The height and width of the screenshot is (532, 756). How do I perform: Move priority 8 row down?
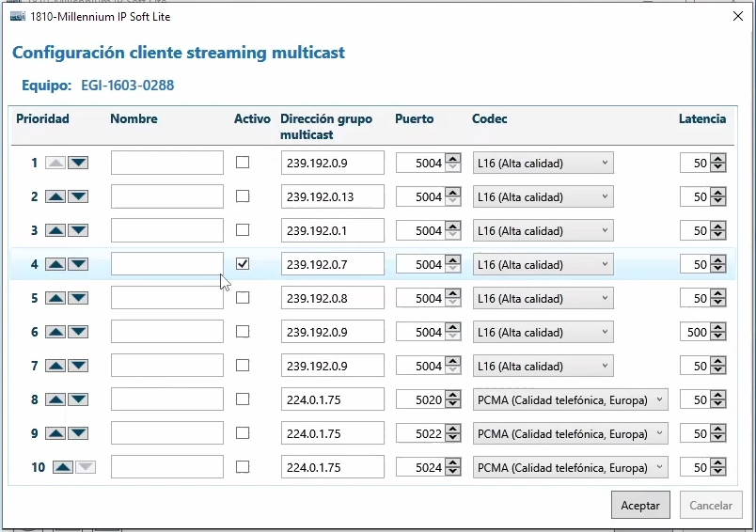pyautogui.click(x=78, y=399)
